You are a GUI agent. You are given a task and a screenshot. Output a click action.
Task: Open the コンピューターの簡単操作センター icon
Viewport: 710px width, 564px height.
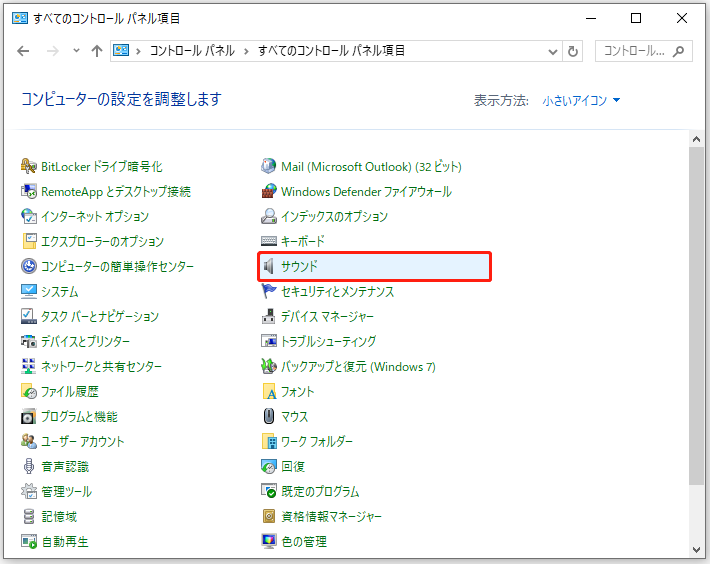pyautogui.click(x=29, y=266)
